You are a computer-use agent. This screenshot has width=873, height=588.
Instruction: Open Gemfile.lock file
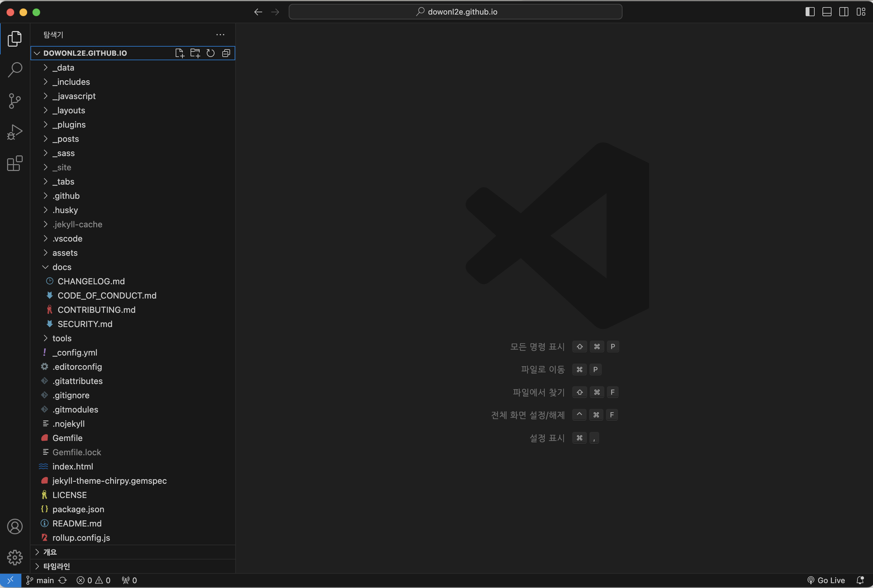pyautogui.click(x=133, y=453)
